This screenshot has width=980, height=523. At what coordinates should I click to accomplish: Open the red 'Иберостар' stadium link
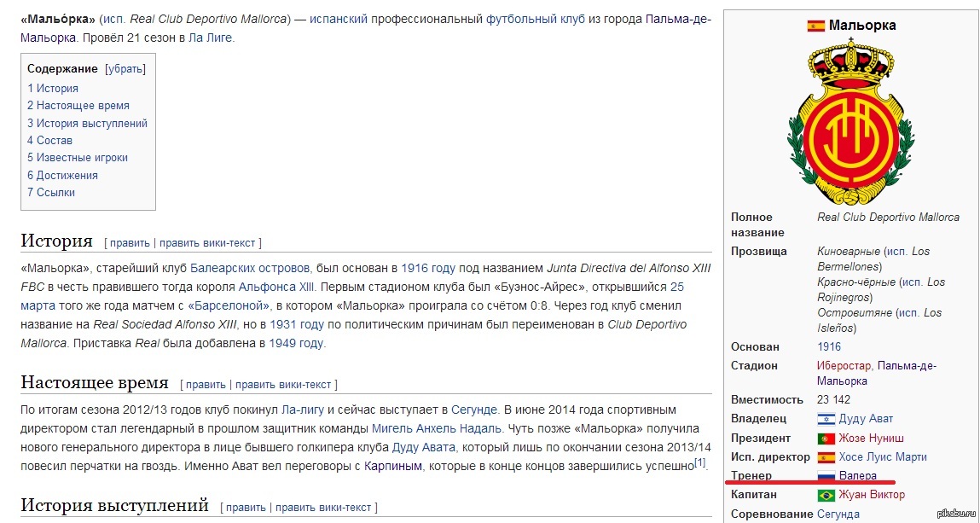coord(844,365)
